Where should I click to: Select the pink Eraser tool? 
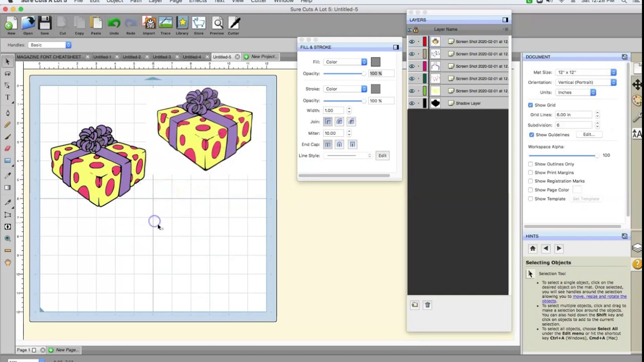(x=8, y=148)
